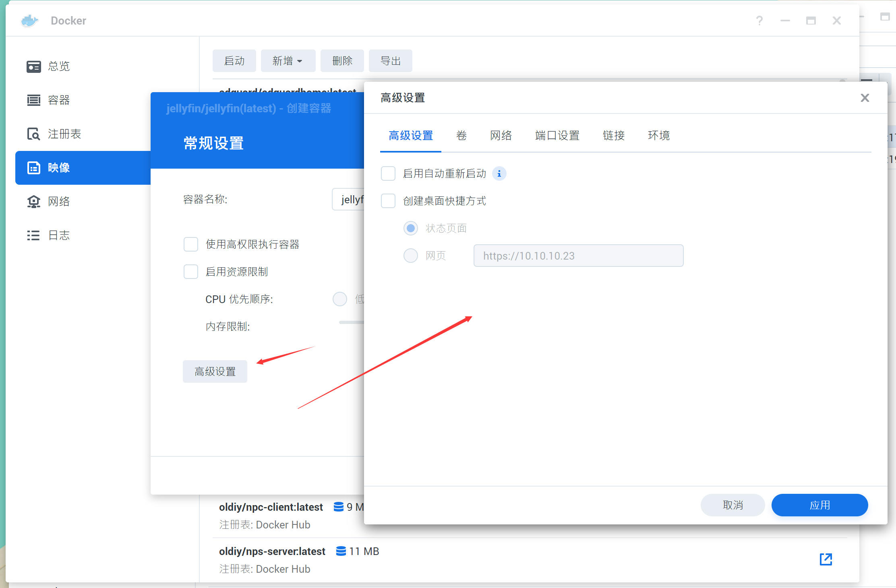This screenshot has height=588, width=896.
Task: Open external link icon for nps-server row
Action: (x=826, y=559)
